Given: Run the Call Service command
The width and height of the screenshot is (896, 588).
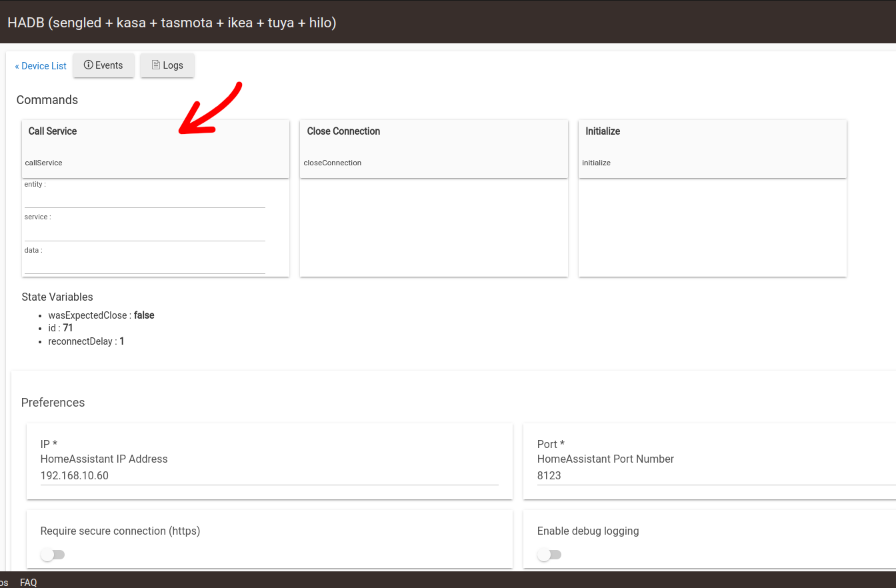Looking at the screenshot, I should tap(155, 149).
